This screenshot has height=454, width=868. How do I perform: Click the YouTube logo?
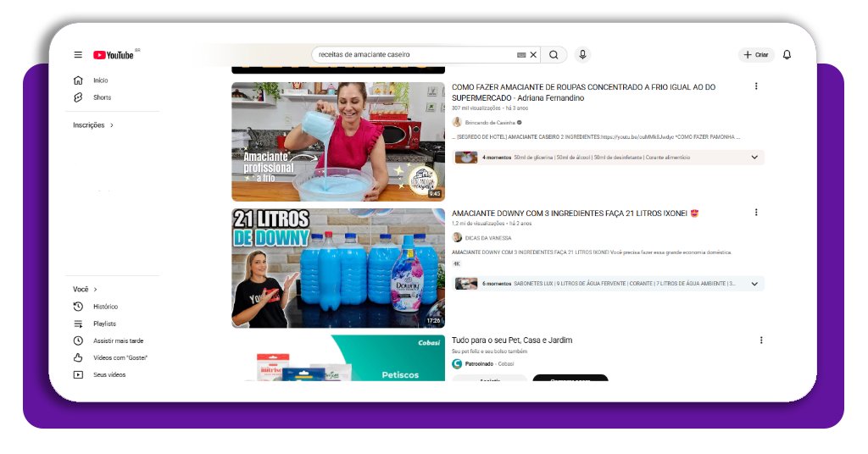[x=114, y=55]
